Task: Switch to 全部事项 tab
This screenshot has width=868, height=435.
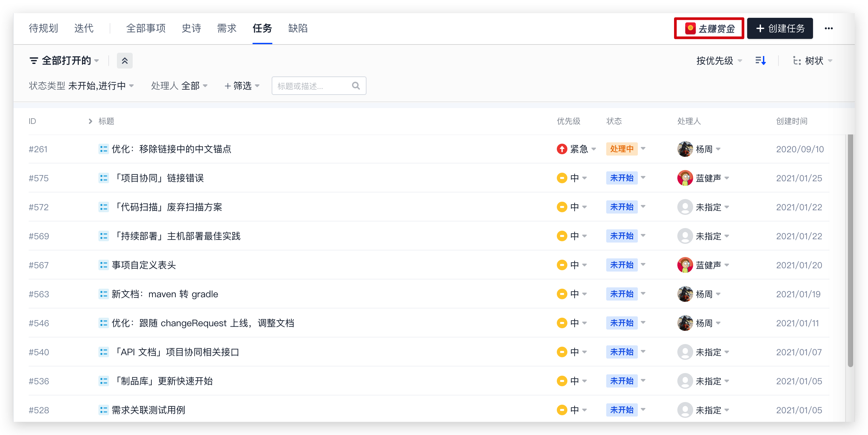Action: pos(146,28)
